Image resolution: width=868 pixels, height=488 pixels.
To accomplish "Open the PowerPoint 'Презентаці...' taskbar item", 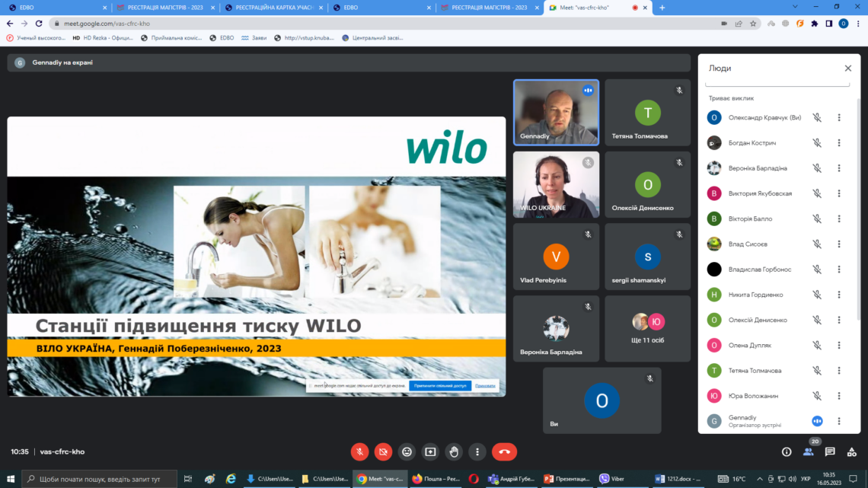I will tap(566, 479).
